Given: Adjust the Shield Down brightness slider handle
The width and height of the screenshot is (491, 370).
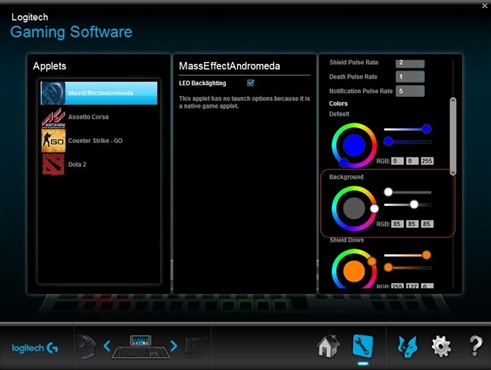Looking at the screenshot, I should click(388, 267).
